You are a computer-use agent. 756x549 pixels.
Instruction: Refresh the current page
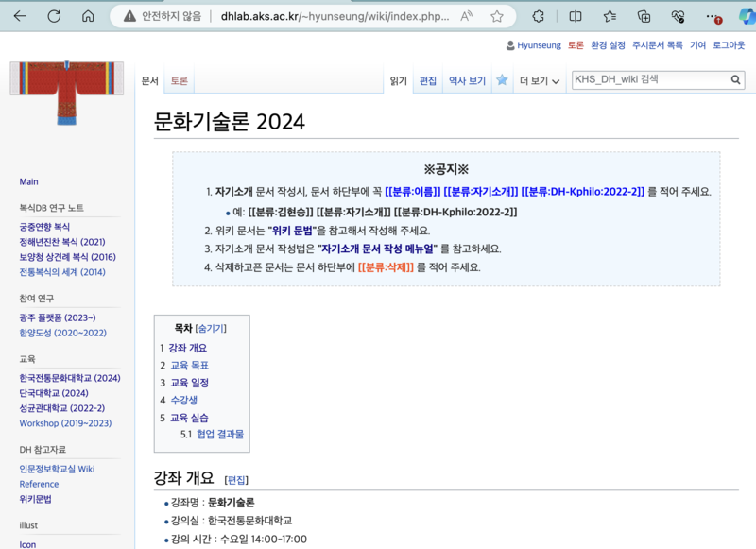pos(56,16)
